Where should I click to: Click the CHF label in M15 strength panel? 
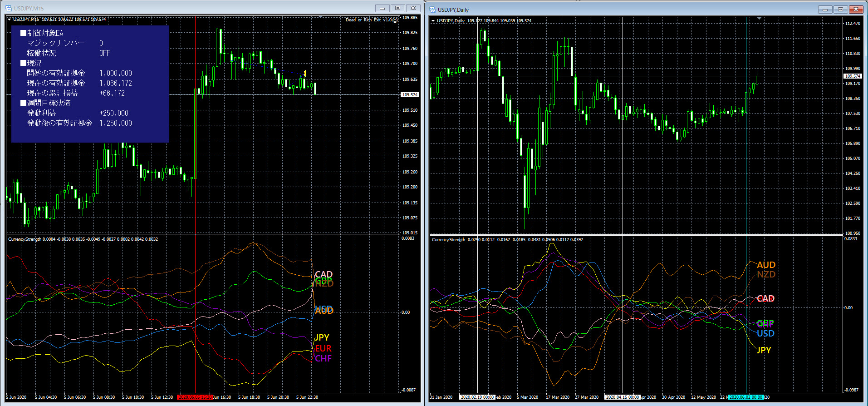[323, 358]
